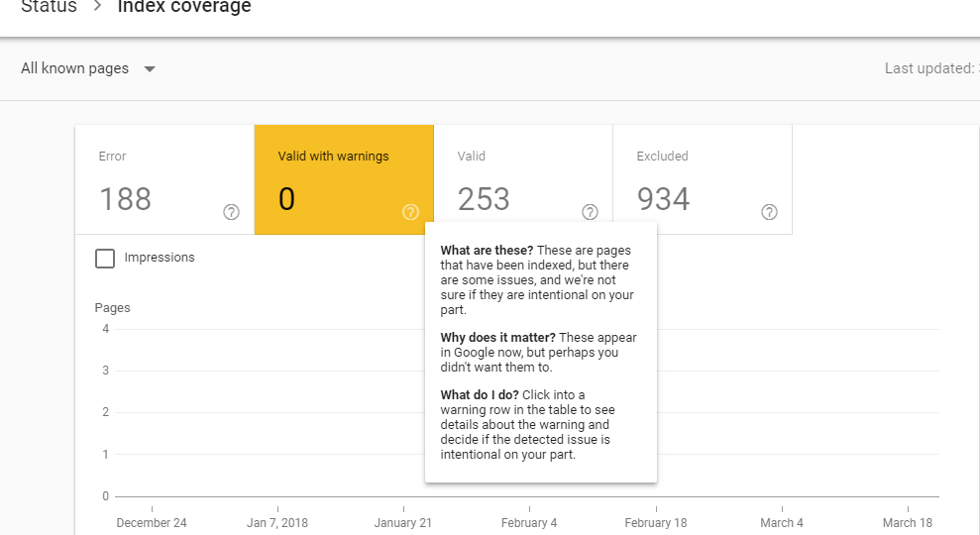Click the 188 error count

pos(126,199)
